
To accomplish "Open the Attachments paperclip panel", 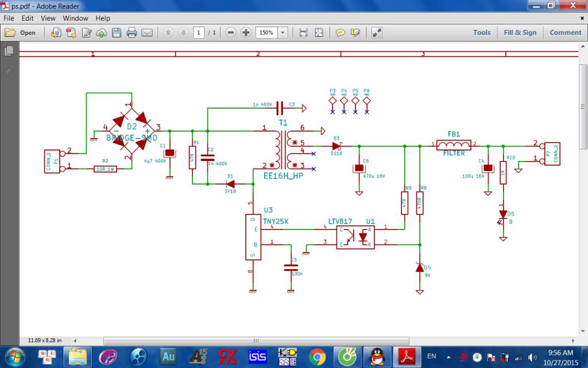I will tap(9, 71).
